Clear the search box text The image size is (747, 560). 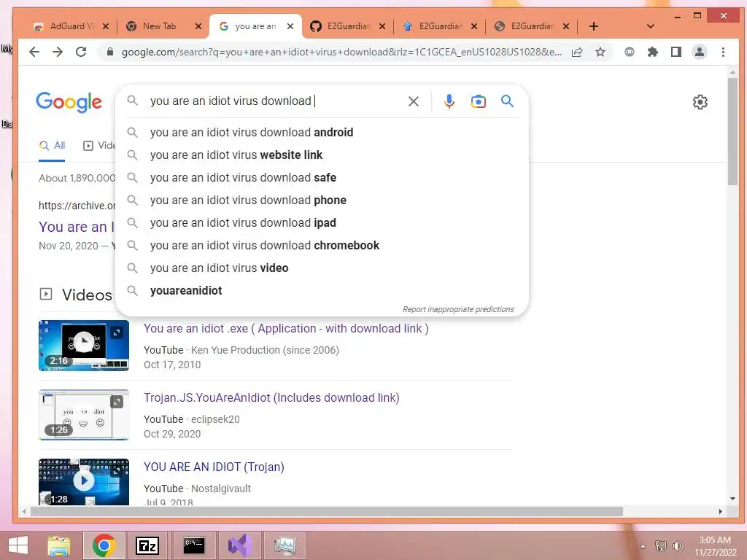pyautogui.click(x=414, y=101)
